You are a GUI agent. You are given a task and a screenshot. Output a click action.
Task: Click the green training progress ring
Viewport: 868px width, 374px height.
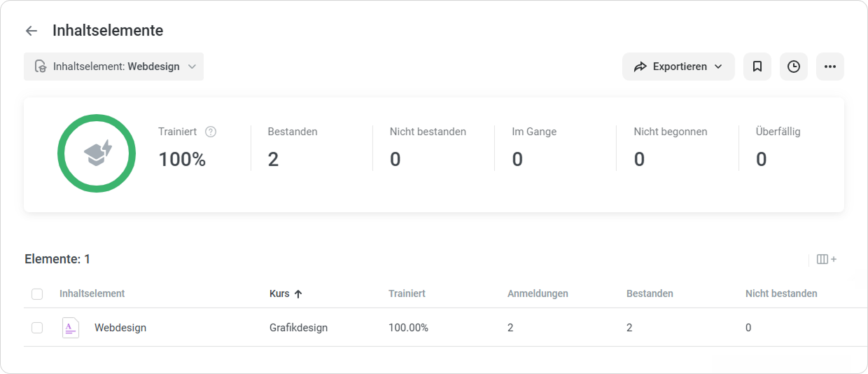(x=97, y=153)
